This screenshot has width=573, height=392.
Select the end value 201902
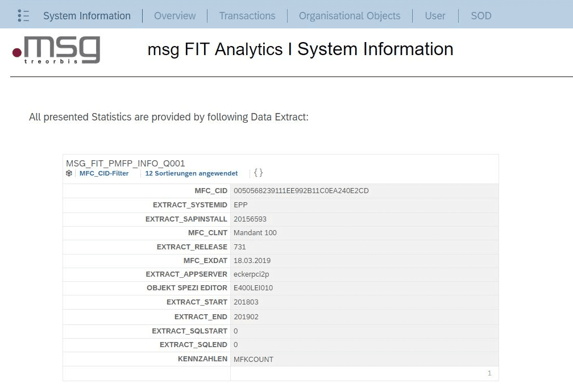click(x=246, y=317)
